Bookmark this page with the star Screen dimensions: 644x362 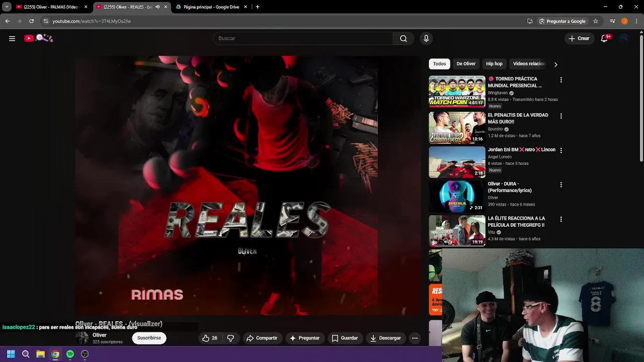pos(596,21)
